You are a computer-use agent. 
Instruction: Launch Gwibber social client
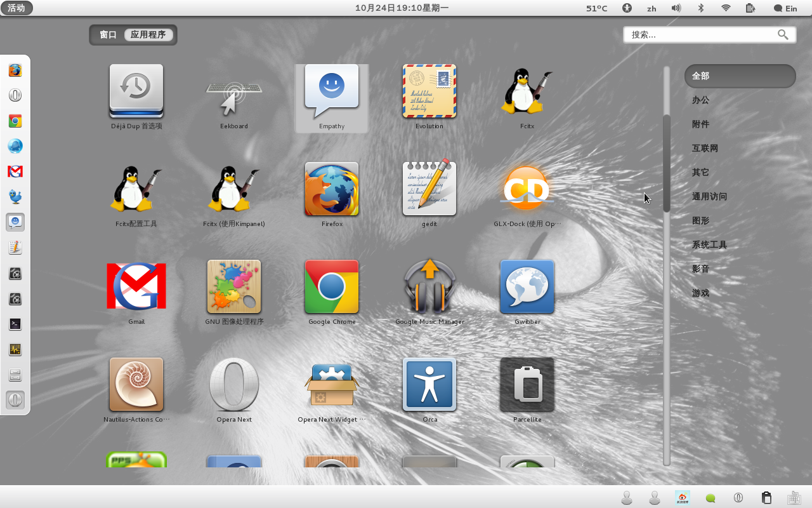[x=527, y=287]
